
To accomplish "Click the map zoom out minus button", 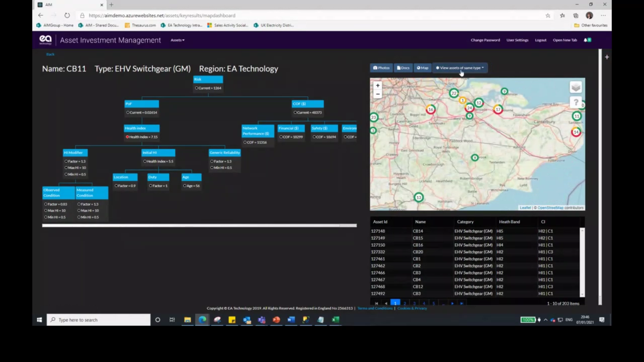I will click(x=378, y=94).
